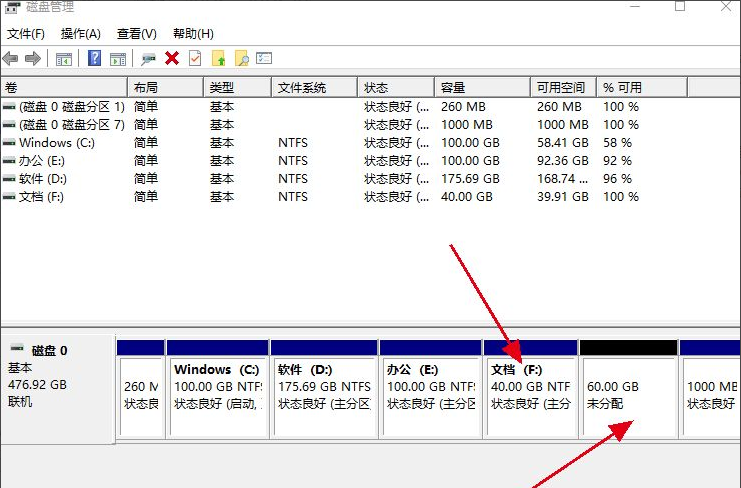Click the folder magnifier search icon

pos(242,59)
